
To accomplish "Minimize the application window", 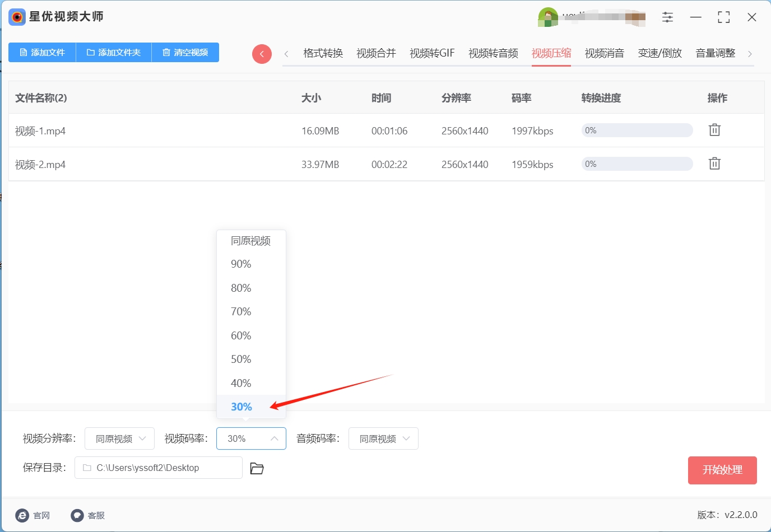I will (695, 17).
